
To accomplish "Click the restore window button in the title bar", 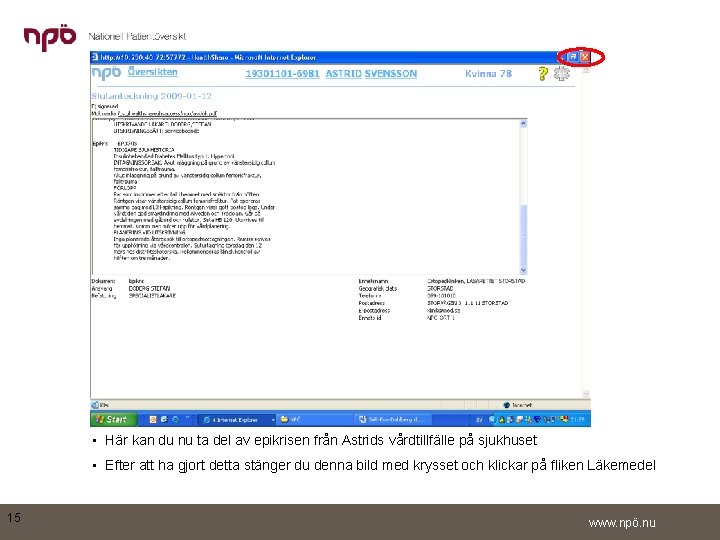I will [x=573, y=57].
